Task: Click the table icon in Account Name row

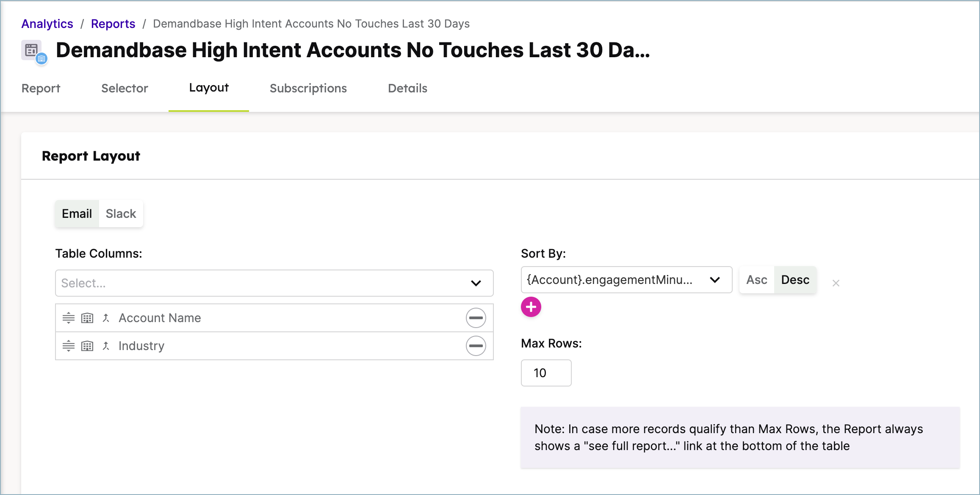Action: click(87, 318)
